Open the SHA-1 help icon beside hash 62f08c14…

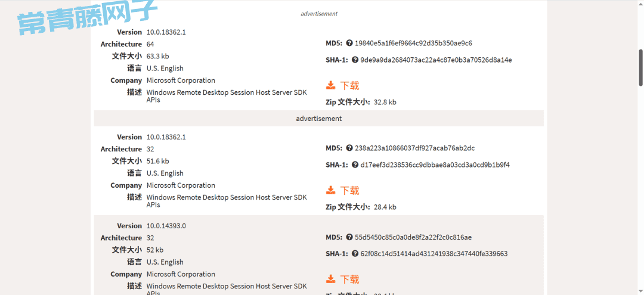click(x=355, y=254)
